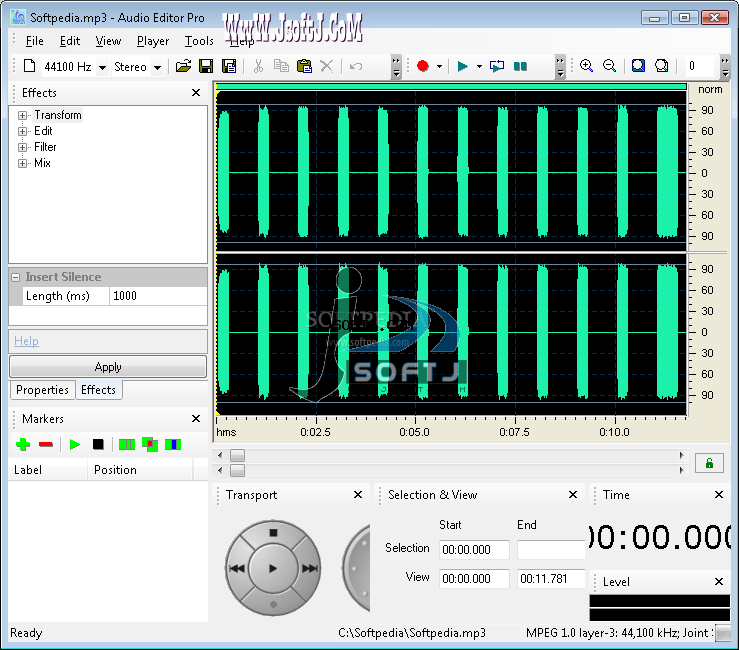Zoom in on the waveform
Viewport: 739px width, 650px height.
coord(586,66)
